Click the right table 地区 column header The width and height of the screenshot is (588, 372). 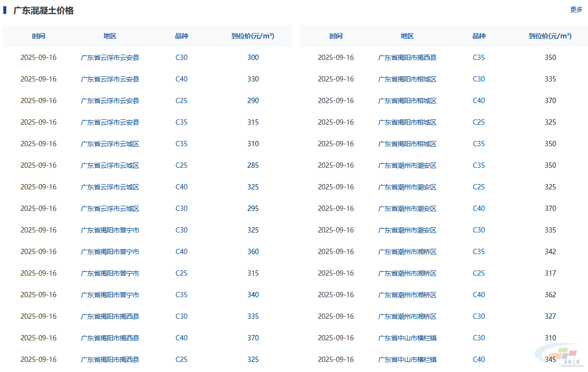407,36
